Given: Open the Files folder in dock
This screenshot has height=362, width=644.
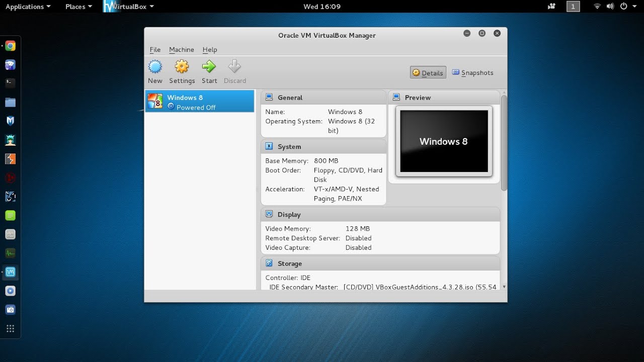Looking at the screenshot, I should 10,102.
